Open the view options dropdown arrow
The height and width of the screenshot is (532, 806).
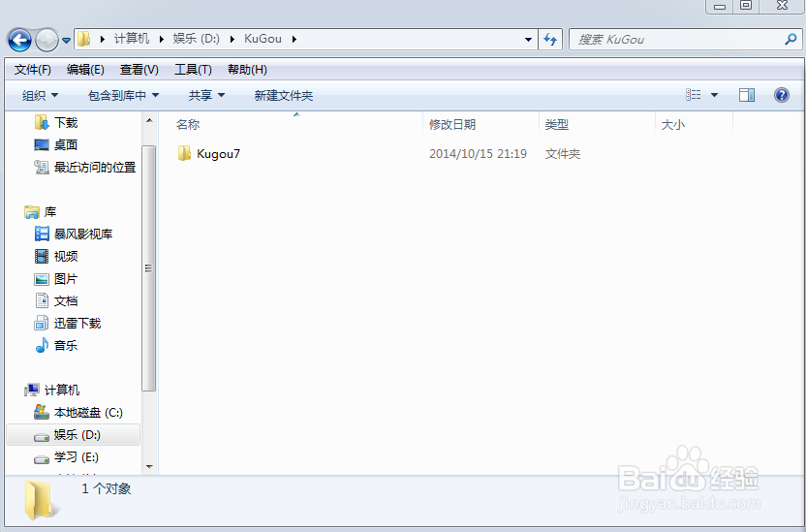714,95
